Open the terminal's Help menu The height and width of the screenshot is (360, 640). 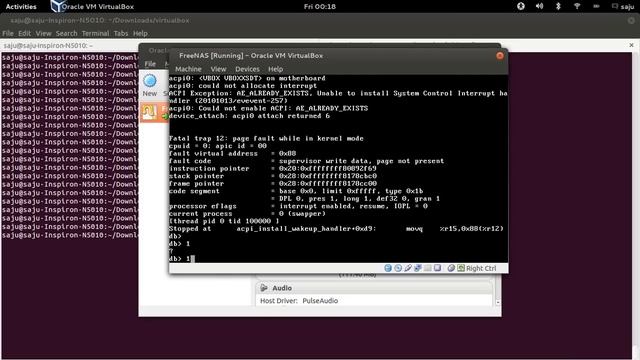(140, 33)
